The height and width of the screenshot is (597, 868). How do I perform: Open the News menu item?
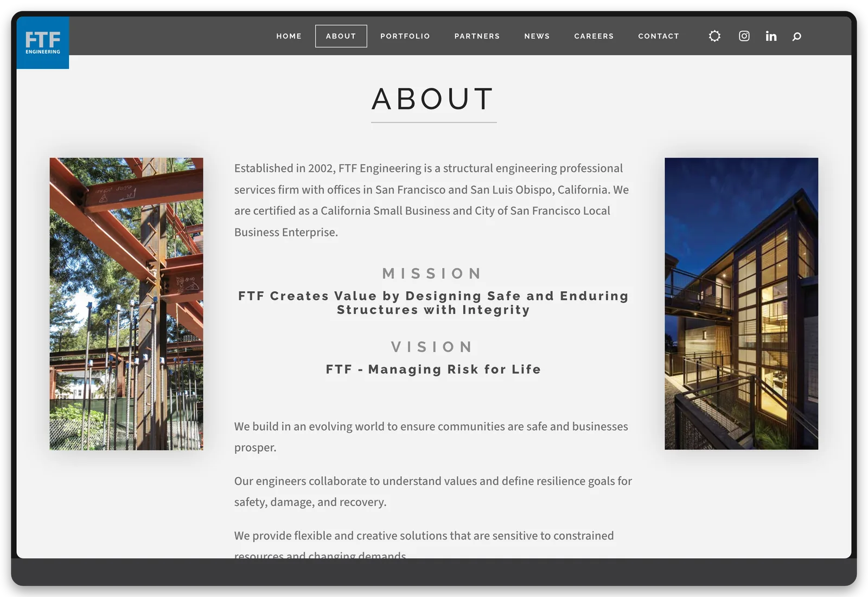[x=537, y=36]
